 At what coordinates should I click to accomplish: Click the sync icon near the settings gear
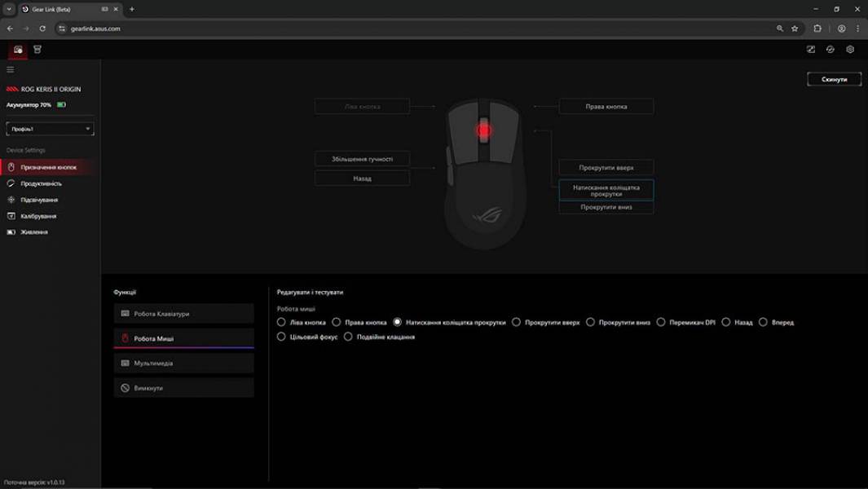[830, 49]
